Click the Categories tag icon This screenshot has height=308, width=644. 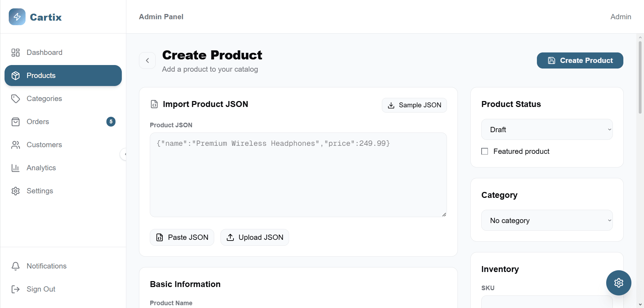15,99
